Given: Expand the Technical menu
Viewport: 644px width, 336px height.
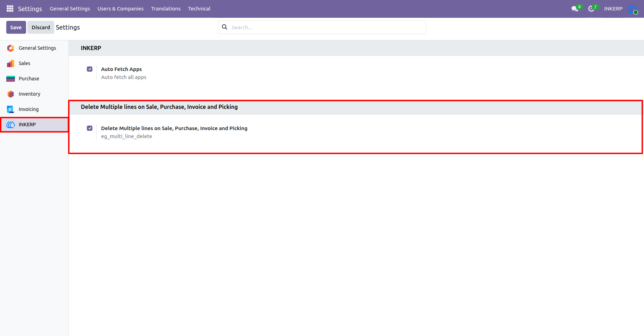Looking at the screenshot, I should coord(199,9).
